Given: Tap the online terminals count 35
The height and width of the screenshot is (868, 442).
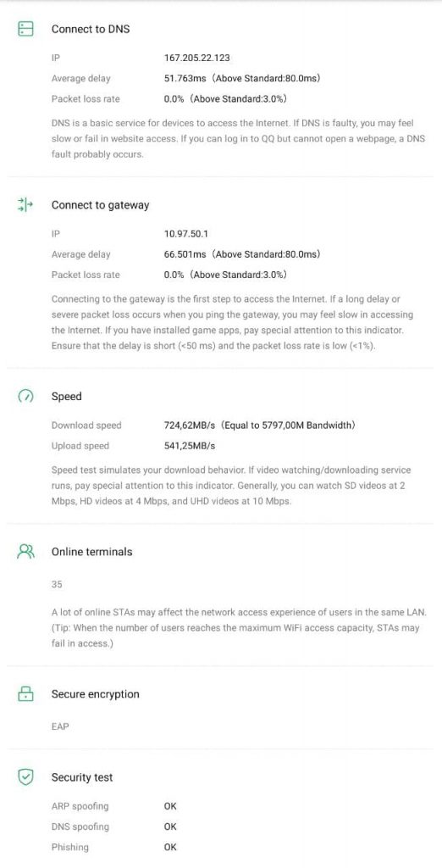Looking at the screenshot, I should click(57, 584).
